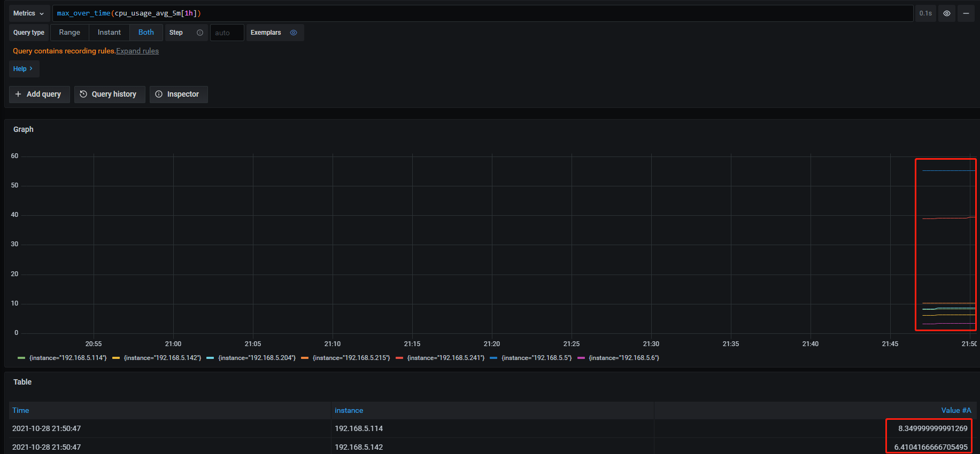980x454 pixels.
Task: Click the Expand rules link
Action: 137,51
